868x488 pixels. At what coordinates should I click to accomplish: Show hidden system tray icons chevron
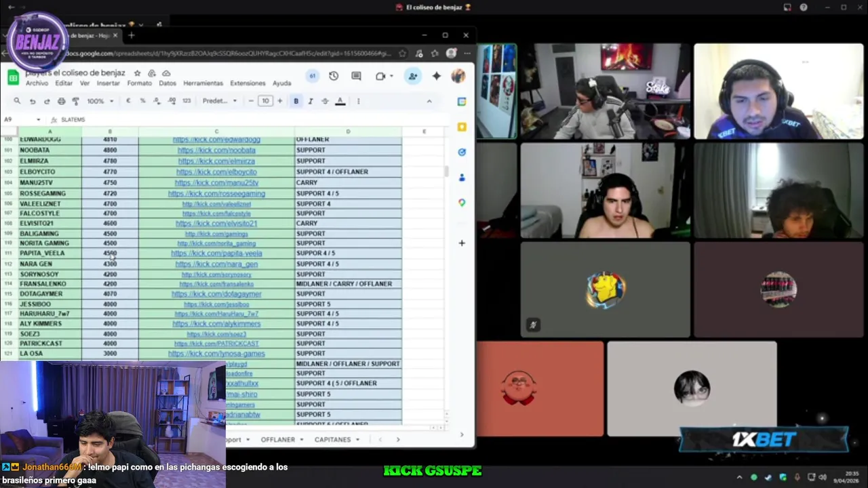click(738, 477)
